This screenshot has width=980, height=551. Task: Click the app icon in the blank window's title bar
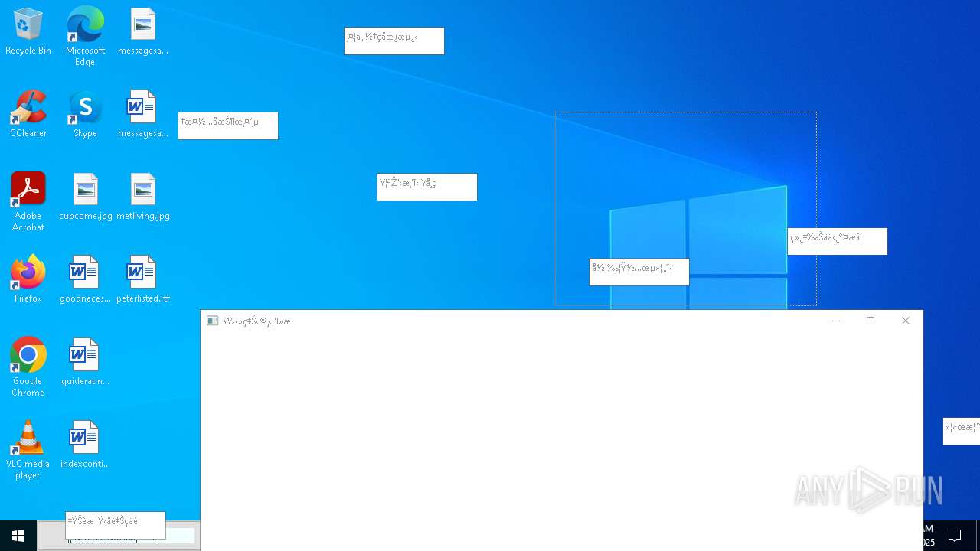[x=213, y=321]
